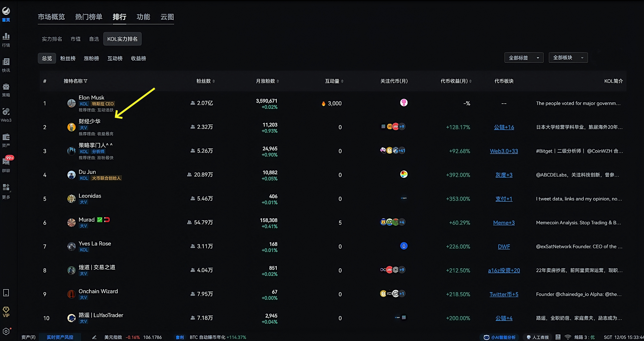
Task: Open the DWF sector link
Action: click(x=504, y=247)
